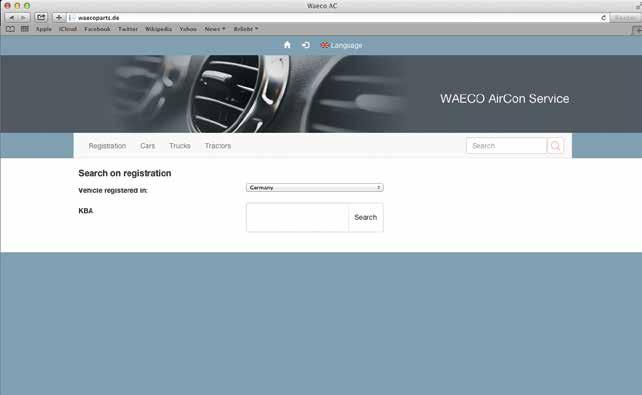Go forward with browser forward arrow
Image resolution: width=642 pixels, height=395 pixels.
tap(23, 18)
